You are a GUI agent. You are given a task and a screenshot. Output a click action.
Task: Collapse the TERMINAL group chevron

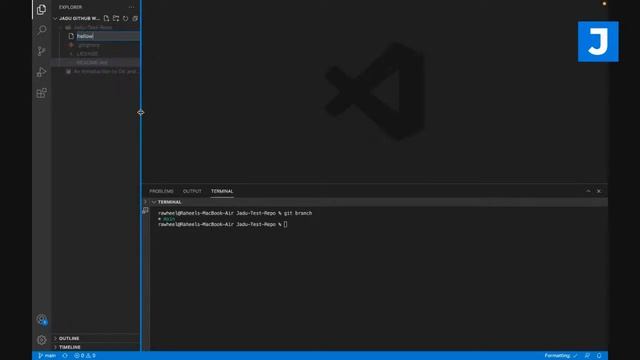154,202
